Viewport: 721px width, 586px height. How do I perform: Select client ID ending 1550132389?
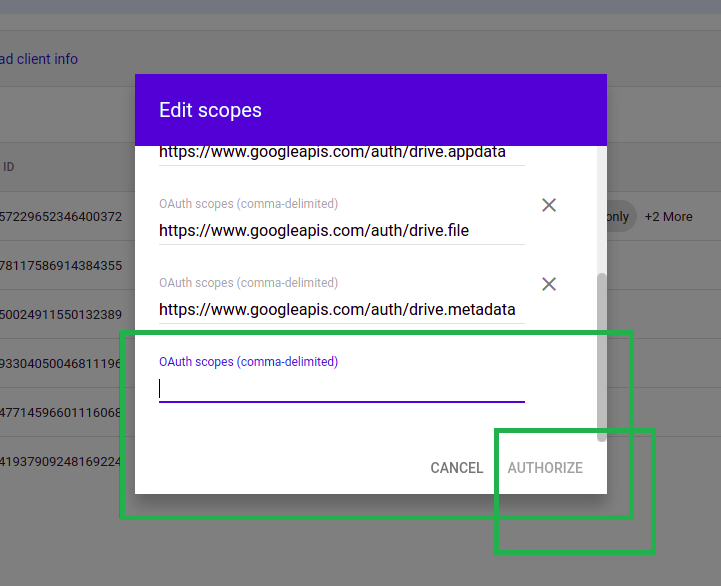[x=61, y=315]
